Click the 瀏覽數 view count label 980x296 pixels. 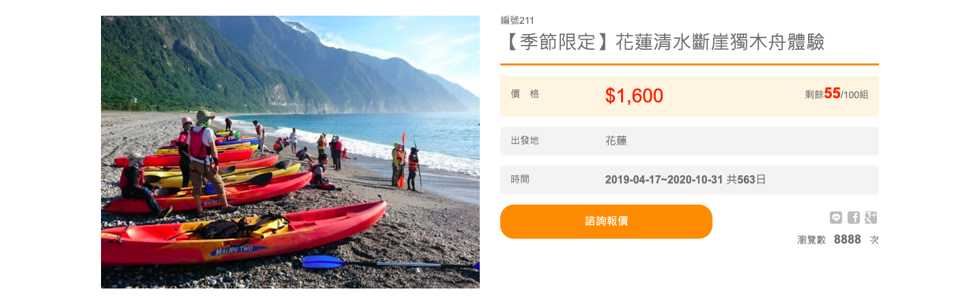pyautogui.click(x=811, y=240)
